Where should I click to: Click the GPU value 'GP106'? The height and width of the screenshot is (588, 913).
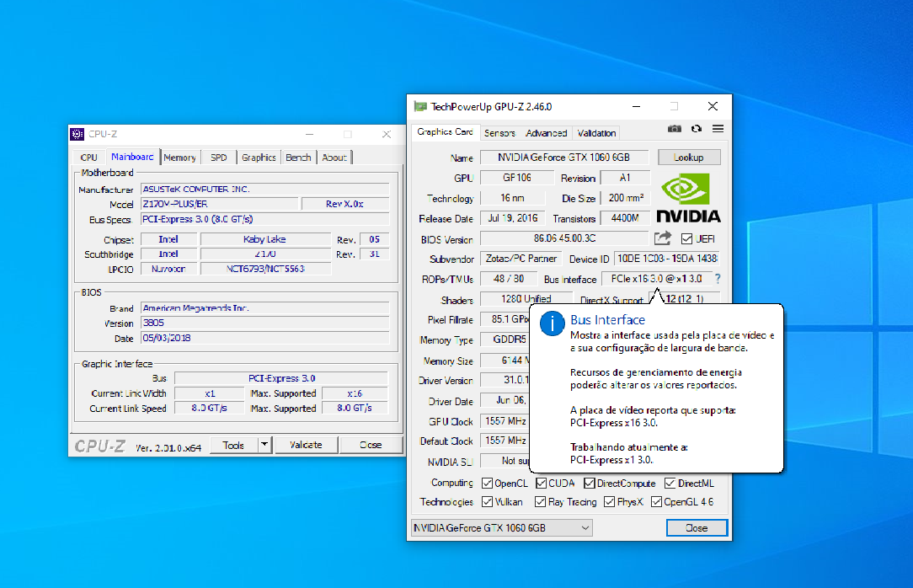pyautogui.click(x=516, y=178)
